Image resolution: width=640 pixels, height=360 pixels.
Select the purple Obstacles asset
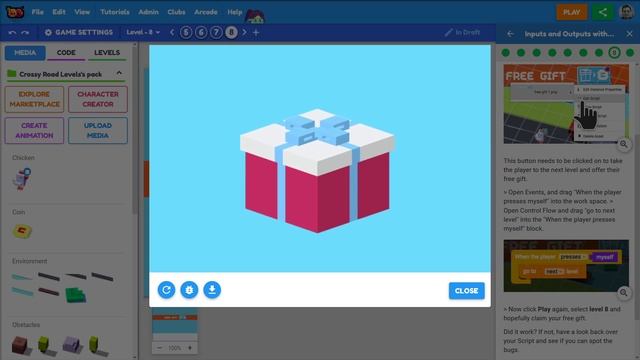click(73, 345)
